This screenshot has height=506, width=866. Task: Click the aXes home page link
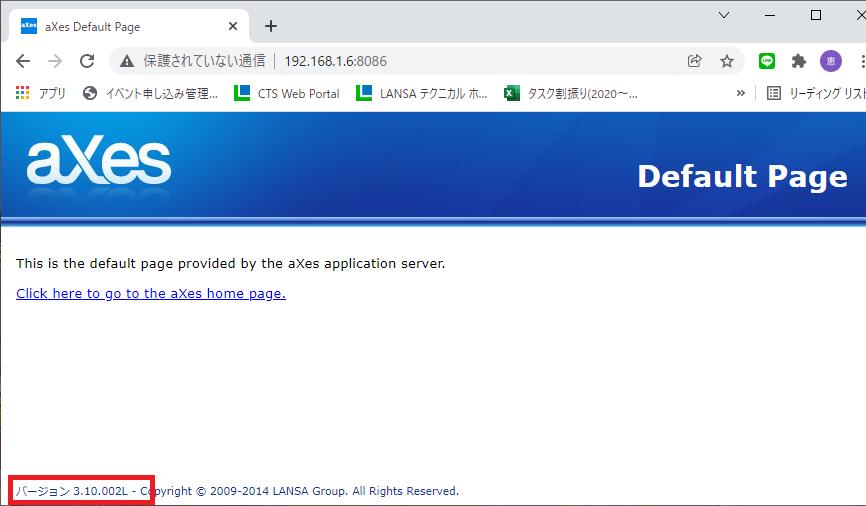151,293
